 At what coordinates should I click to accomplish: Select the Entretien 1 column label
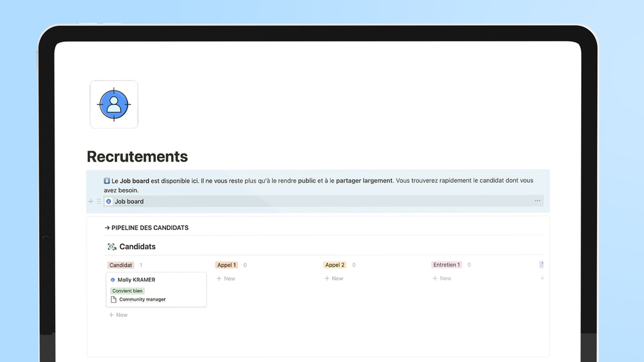[447, 265]
